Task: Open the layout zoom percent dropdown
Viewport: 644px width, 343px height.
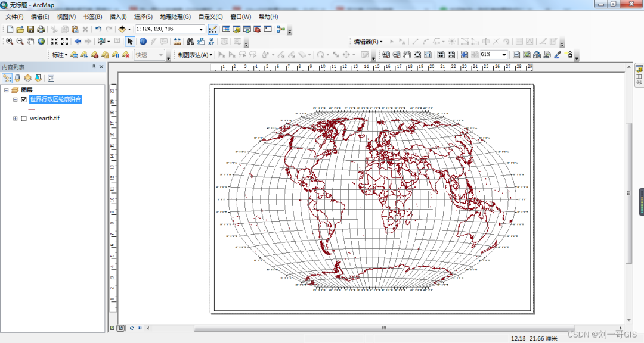Action: pos(504,55)
